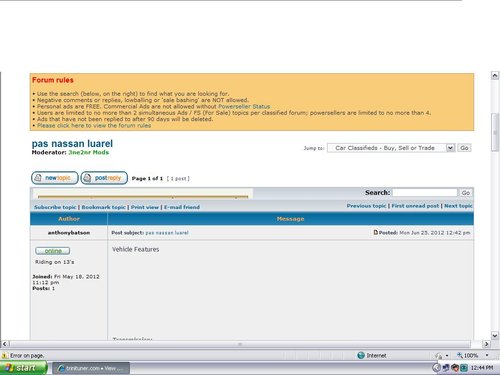This screenshot has height=375, width=500.
Task: Open 'Please click here to view the forum rules'
Action: [94, 125]
